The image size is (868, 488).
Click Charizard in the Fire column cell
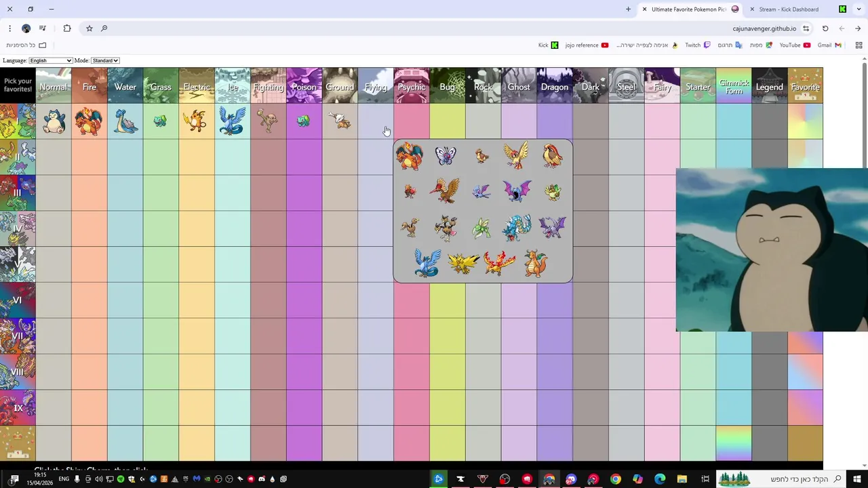(x=89, y=121)
